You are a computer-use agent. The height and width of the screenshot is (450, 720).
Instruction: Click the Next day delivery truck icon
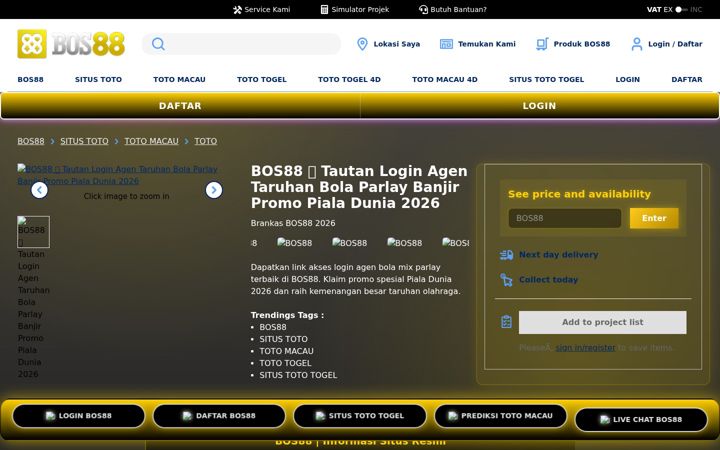pyautogui.click(x=506, y=255)
